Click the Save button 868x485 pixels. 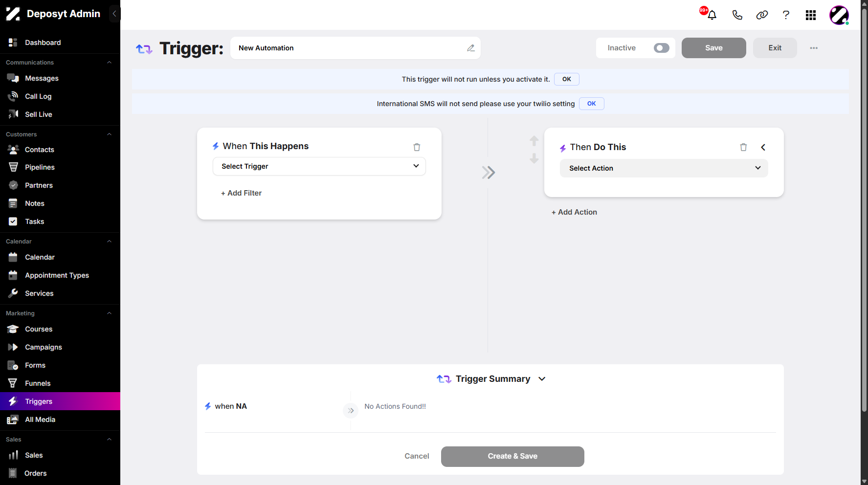713,48
